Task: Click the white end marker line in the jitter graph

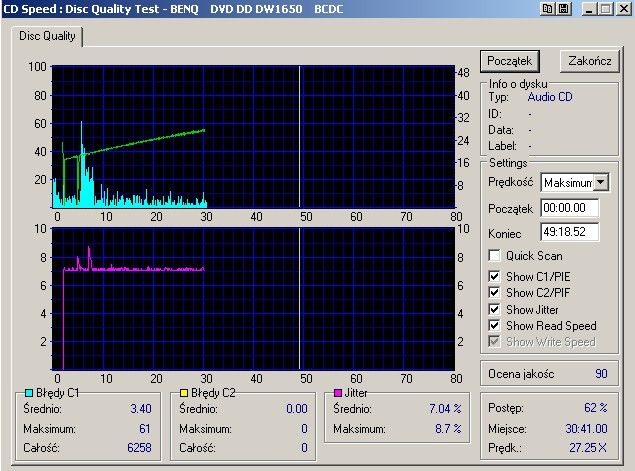Action: pos(299,298)
